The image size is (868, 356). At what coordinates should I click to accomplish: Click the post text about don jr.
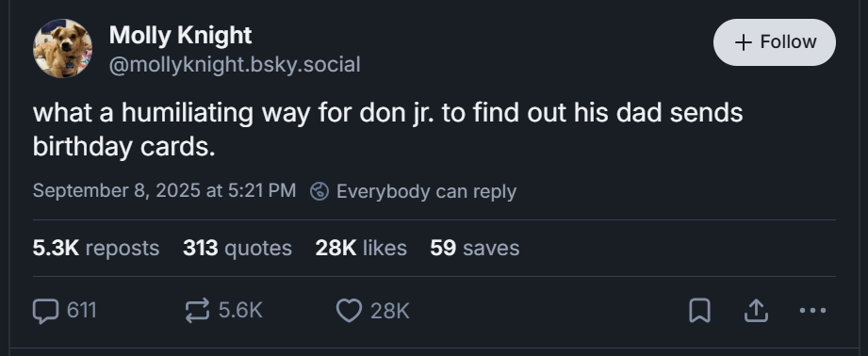point(387,129)
